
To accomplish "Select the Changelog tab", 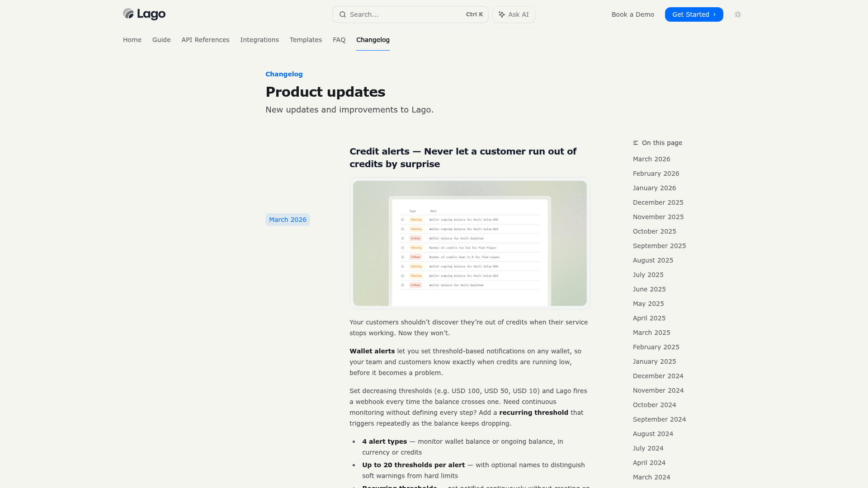I will 373,40.
